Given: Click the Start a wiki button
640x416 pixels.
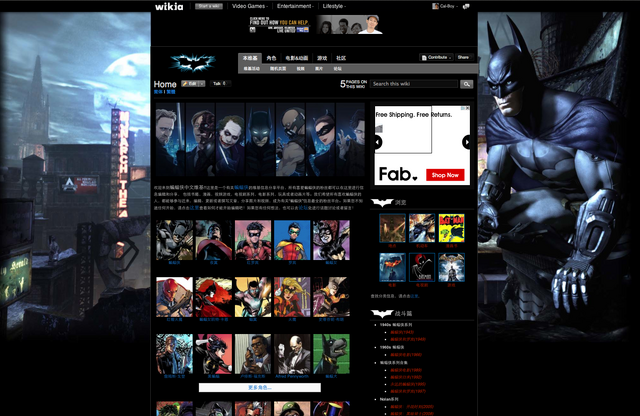Looking at the screenshot, I should [209, 6].
